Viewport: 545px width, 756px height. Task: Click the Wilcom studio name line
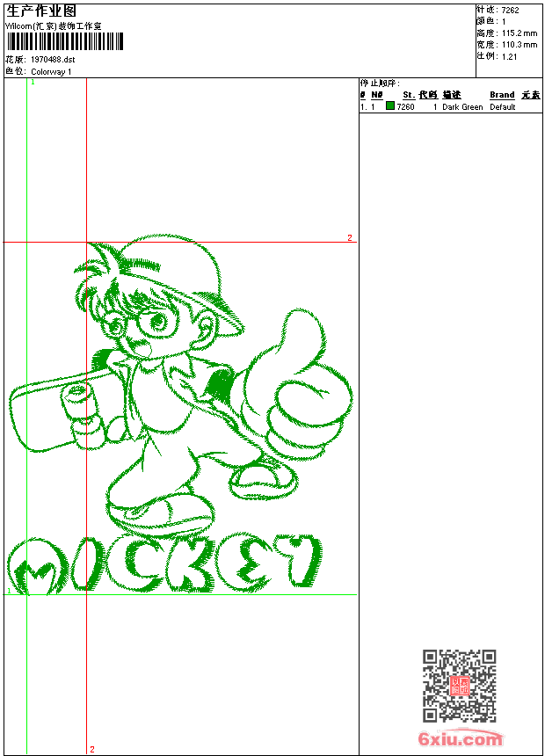click(x=54, y=26)
